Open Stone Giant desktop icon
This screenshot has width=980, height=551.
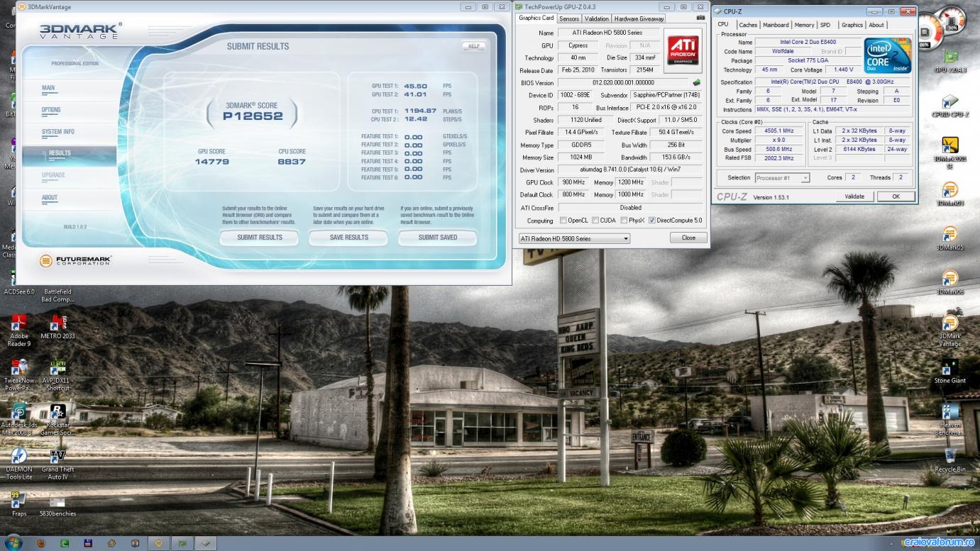tap(949, 372)
